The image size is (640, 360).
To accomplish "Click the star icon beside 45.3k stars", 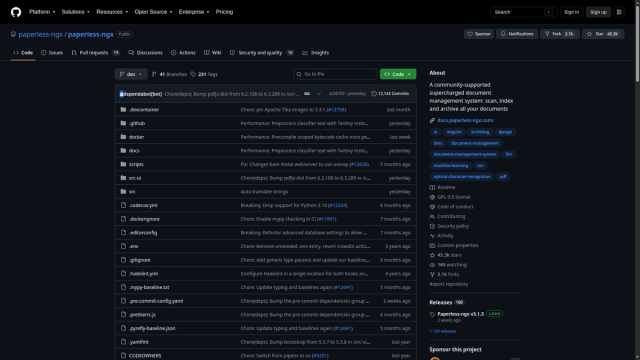I will click(432, 255).
